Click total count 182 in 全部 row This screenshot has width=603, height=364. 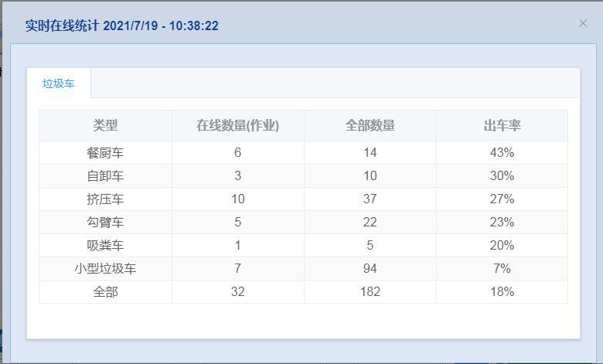tap(370, 291)
